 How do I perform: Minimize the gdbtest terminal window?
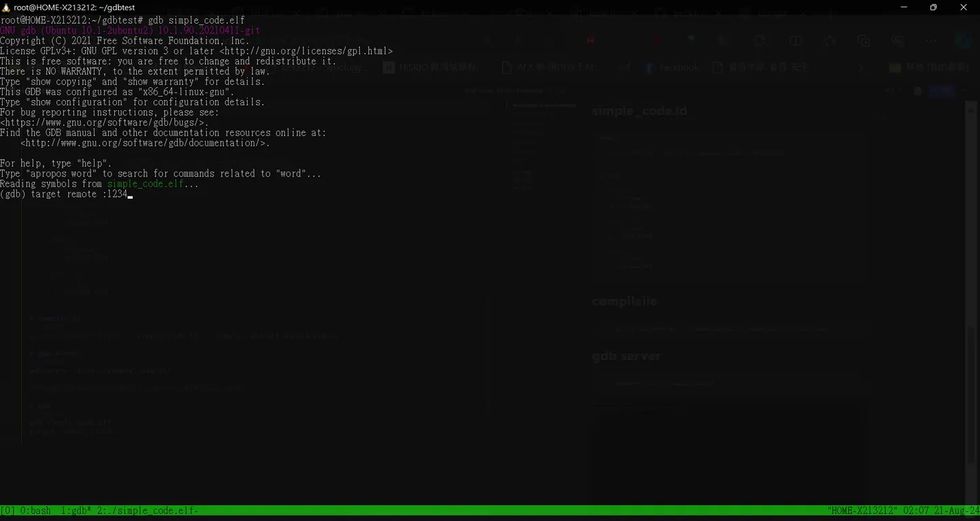(904, 7)
